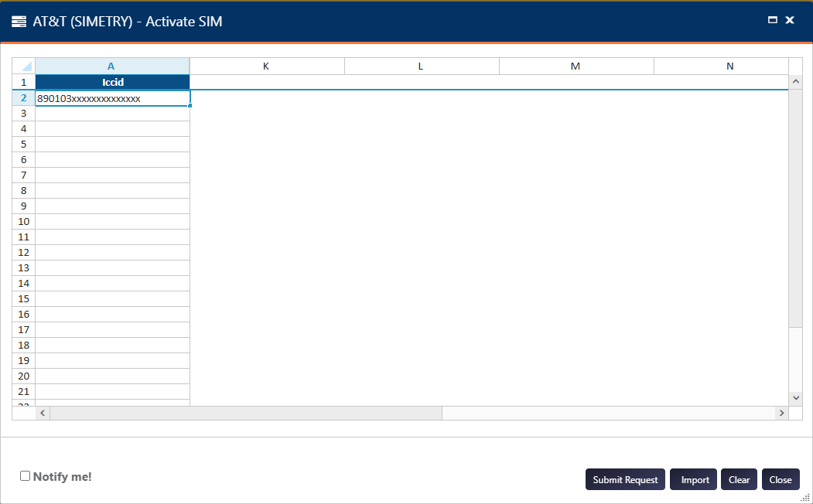813x504 pixels.
Task: Click empty Iccid cell in row 11
Action: [x=112, y=237]
